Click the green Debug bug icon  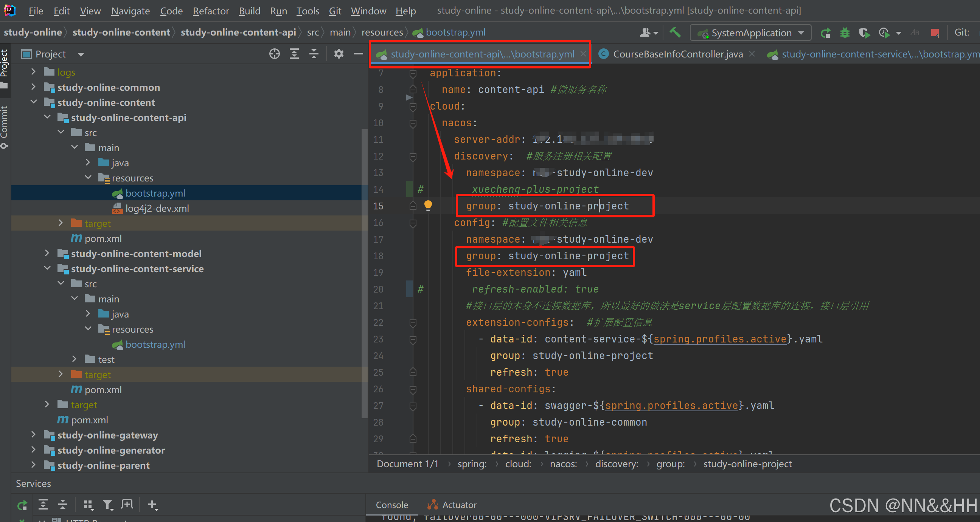845,33
